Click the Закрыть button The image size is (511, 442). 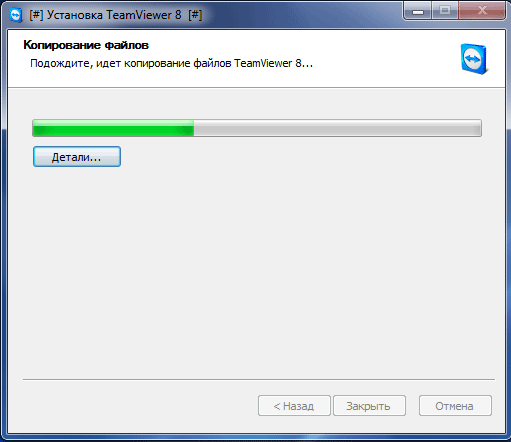pyautogui.click(x=369, y=406)
